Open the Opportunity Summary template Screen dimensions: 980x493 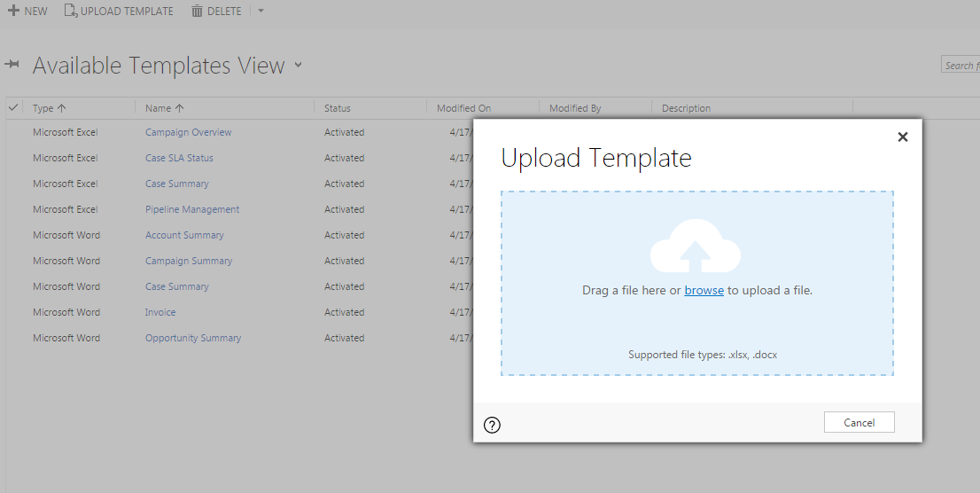pyautogui.click(x=193, y=337)
